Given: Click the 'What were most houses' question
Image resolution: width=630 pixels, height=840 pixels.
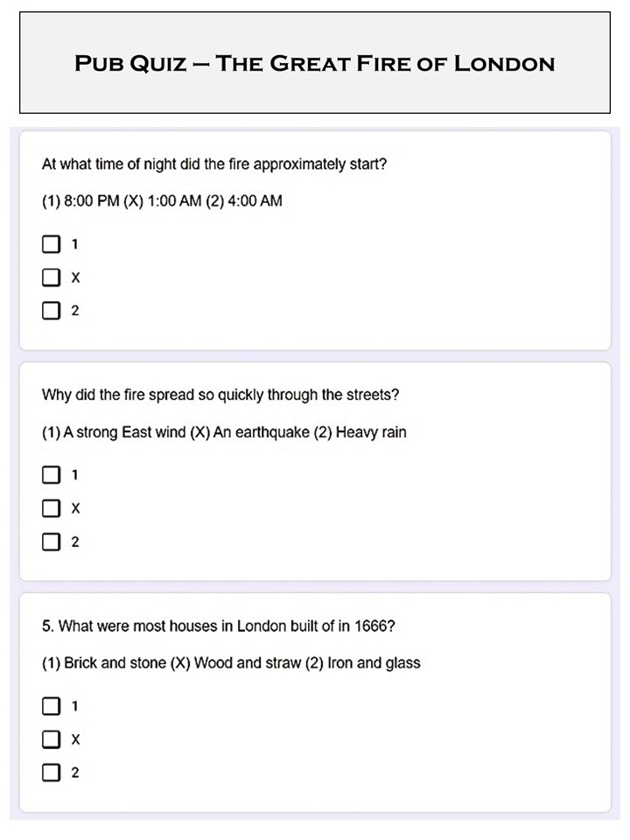Looking at the screenshot, I should coord(223,626).
